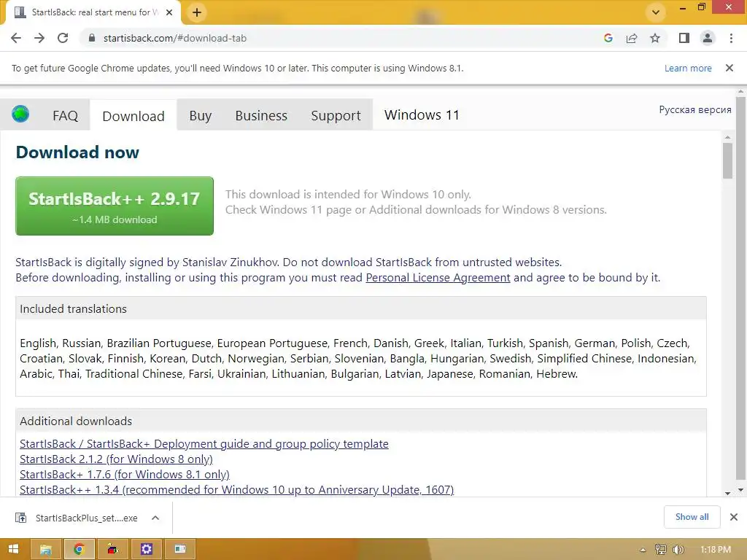
Task: Click the network tray icon
Action: tap(660, 550)
